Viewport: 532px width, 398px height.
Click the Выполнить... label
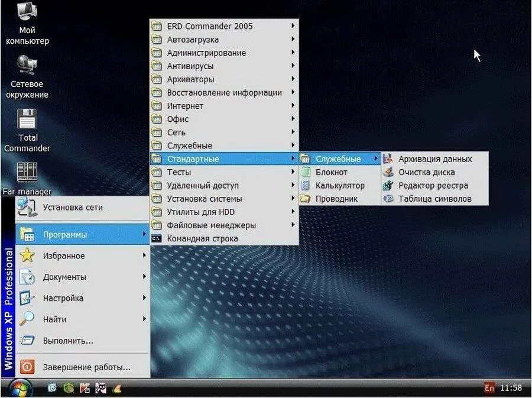coord(68,340)
